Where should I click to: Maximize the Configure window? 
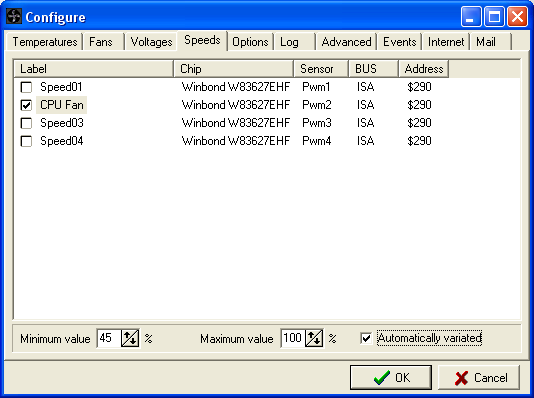(494, 16)
